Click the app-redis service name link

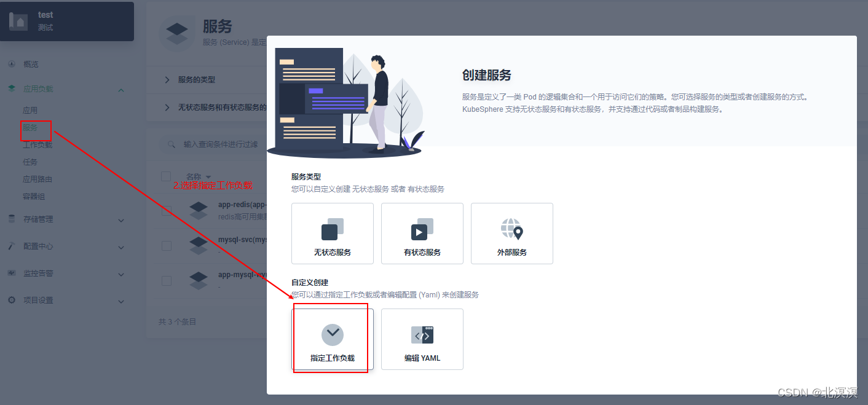tap(242, 205)
